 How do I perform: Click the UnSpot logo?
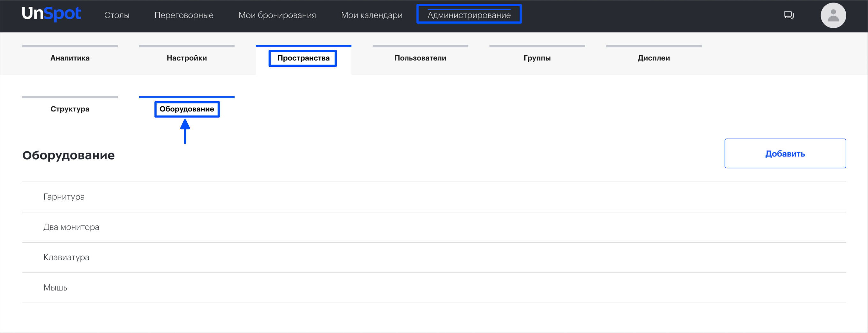pos(51,14)
